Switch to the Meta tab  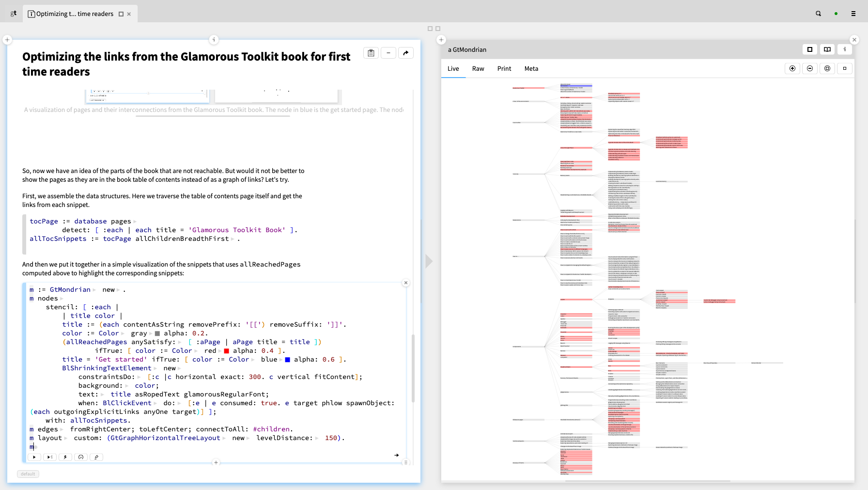tap(531, 69)
